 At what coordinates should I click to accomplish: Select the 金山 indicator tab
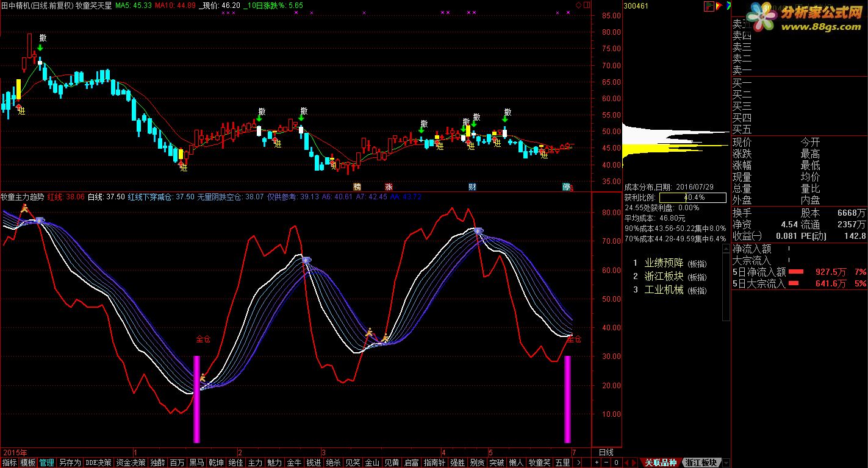[372, 463]
